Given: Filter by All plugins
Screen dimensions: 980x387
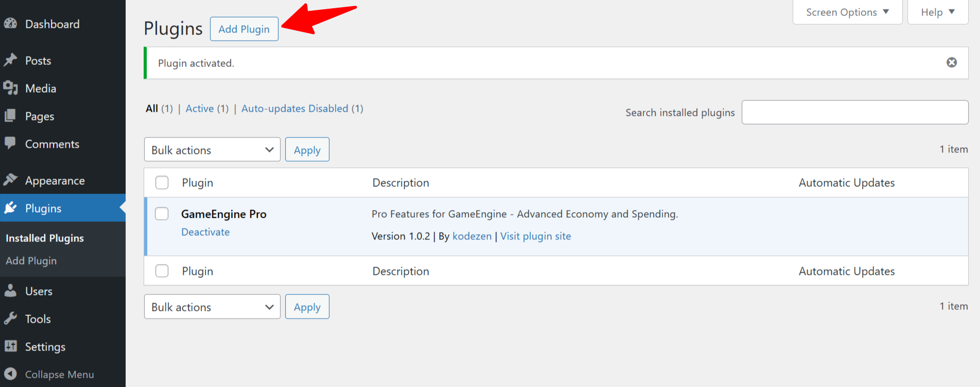Looking at the screenshot, I should pos(152,109).
